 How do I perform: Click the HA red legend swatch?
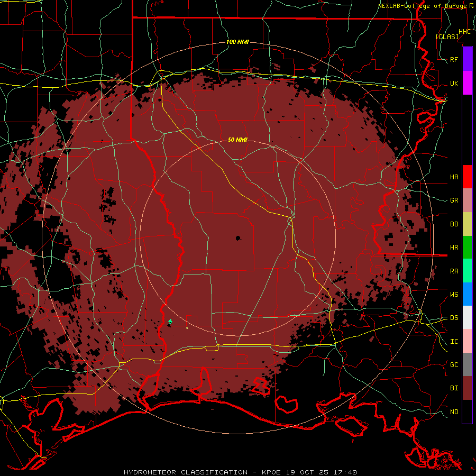[x=467, y=177]
